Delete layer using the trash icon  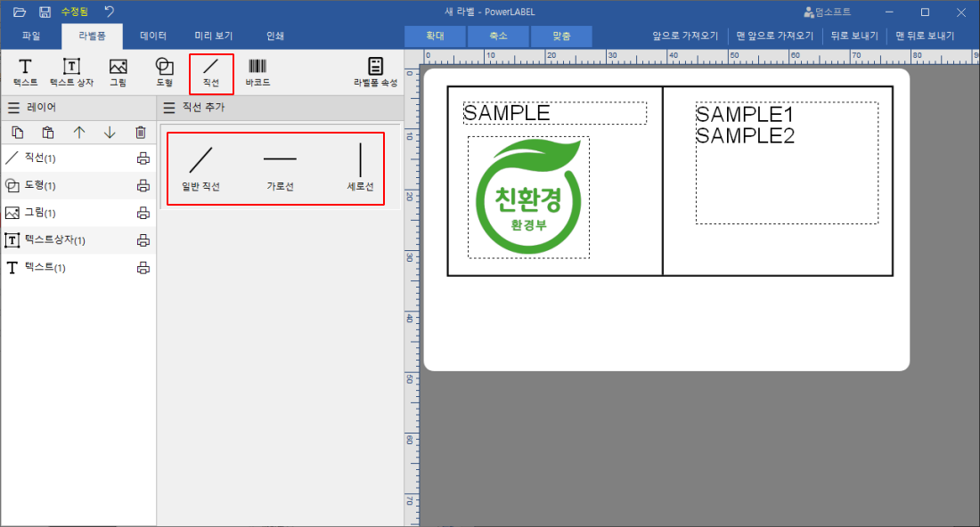(140, 133)
